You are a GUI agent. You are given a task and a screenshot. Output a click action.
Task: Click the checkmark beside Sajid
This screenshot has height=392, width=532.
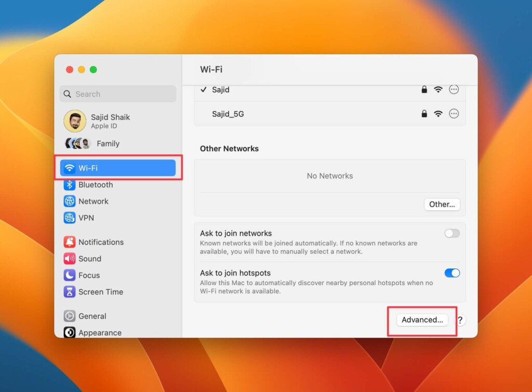click(x=204, y=89)
